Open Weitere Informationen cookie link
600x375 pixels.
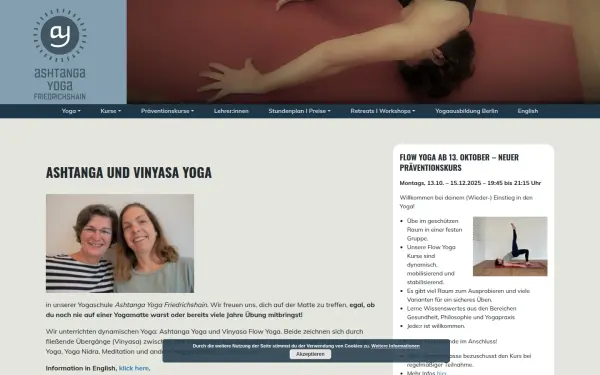(x=395, y=346)
